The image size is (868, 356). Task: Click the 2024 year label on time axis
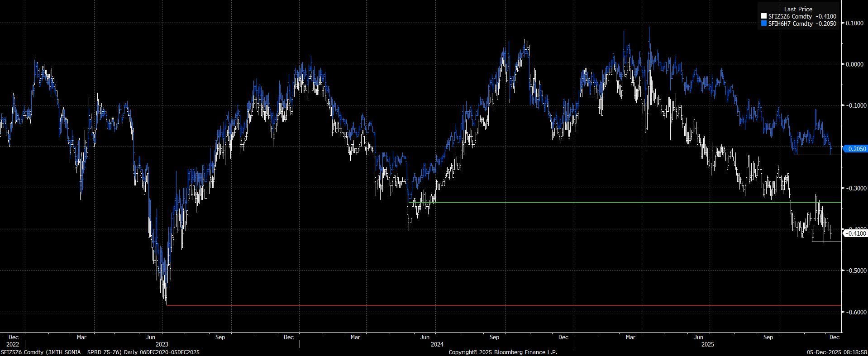coord(437,344)
